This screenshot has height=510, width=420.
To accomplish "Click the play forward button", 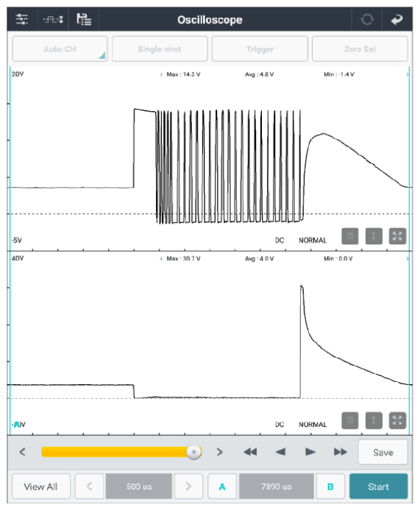I will pyautogui.click(x=310, y=452).
